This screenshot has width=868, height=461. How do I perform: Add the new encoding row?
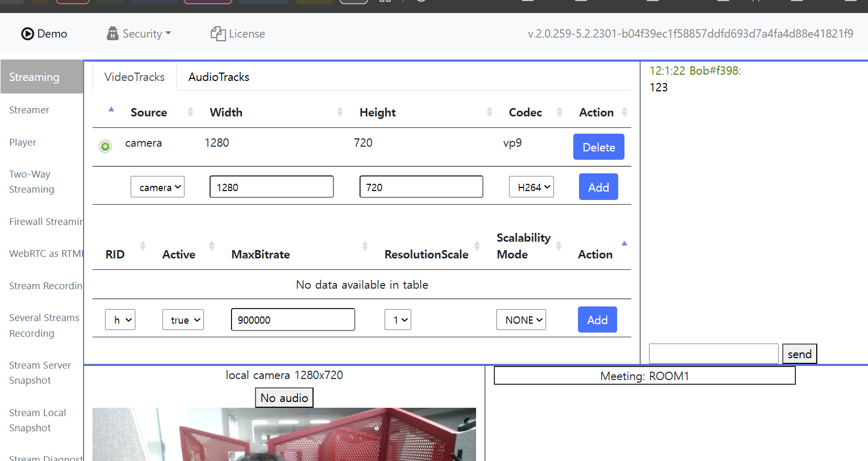597,320
